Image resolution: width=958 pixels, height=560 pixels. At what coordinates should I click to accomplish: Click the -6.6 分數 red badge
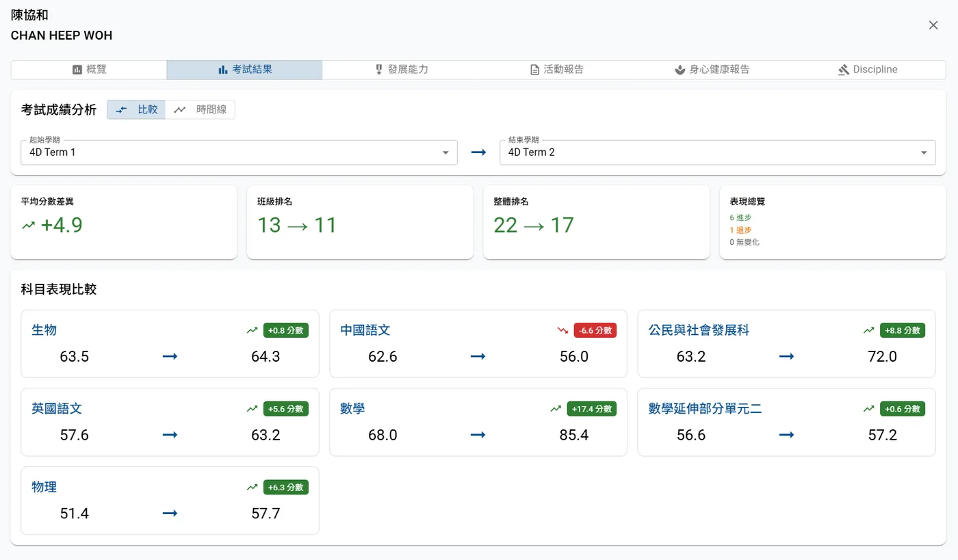595,330
